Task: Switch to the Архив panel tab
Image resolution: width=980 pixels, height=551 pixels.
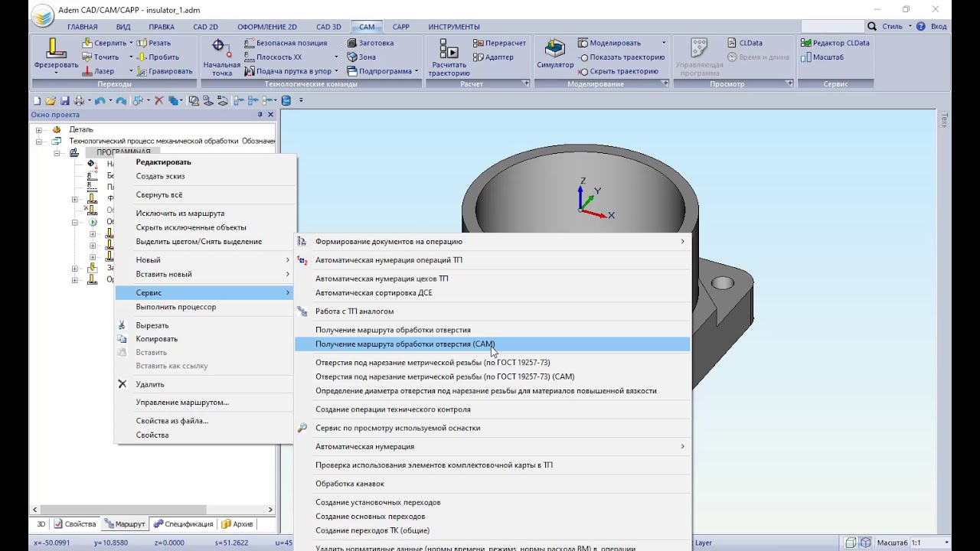Action: 237,524
